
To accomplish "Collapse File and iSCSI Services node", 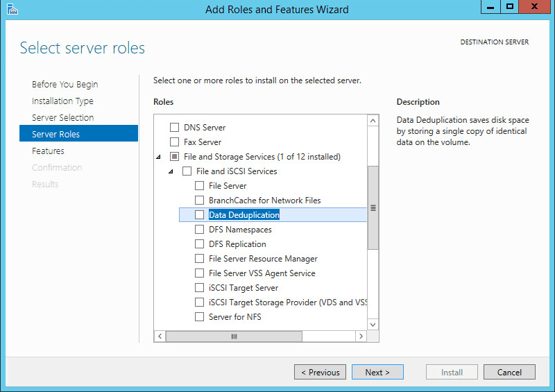I will click(x=171, y=171).
